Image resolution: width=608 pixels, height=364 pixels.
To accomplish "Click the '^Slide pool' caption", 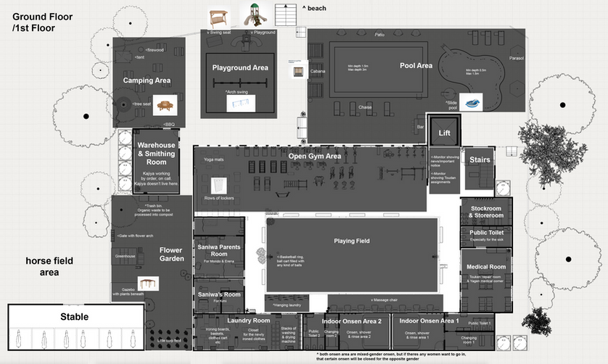I will click(451, 105).
